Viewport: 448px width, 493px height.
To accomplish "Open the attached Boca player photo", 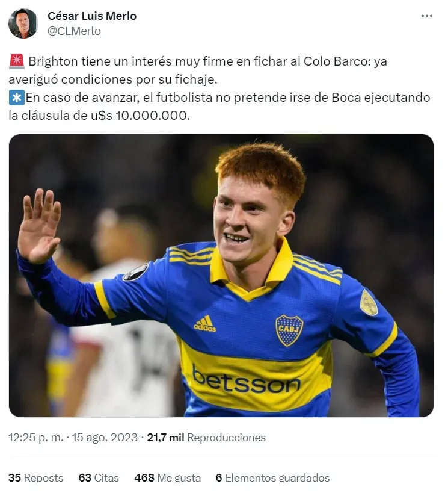I will click(221, 276).
